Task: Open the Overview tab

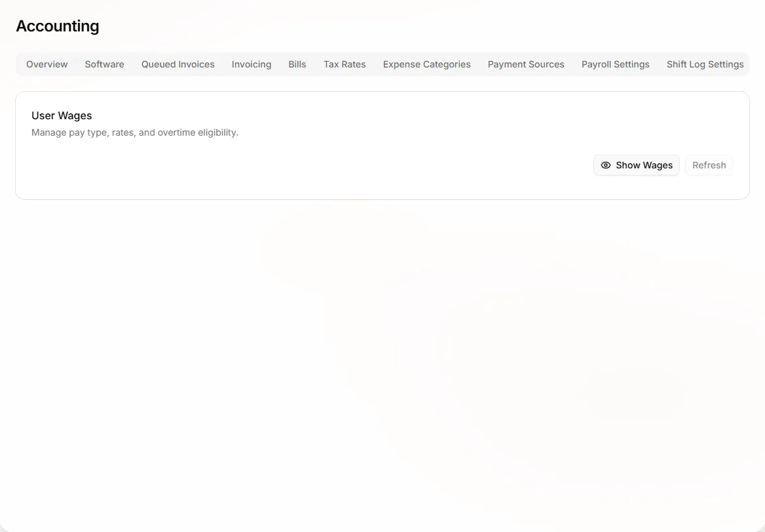Action: pyautogui.click(x=47, y=64)
